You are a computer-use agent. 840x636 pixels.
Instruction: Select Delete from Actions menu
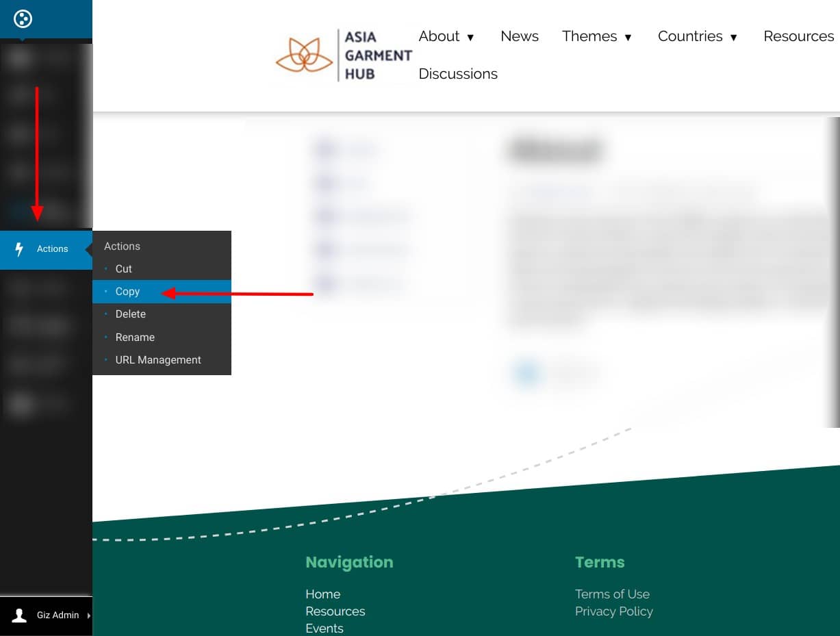click(x=130, y=314)
